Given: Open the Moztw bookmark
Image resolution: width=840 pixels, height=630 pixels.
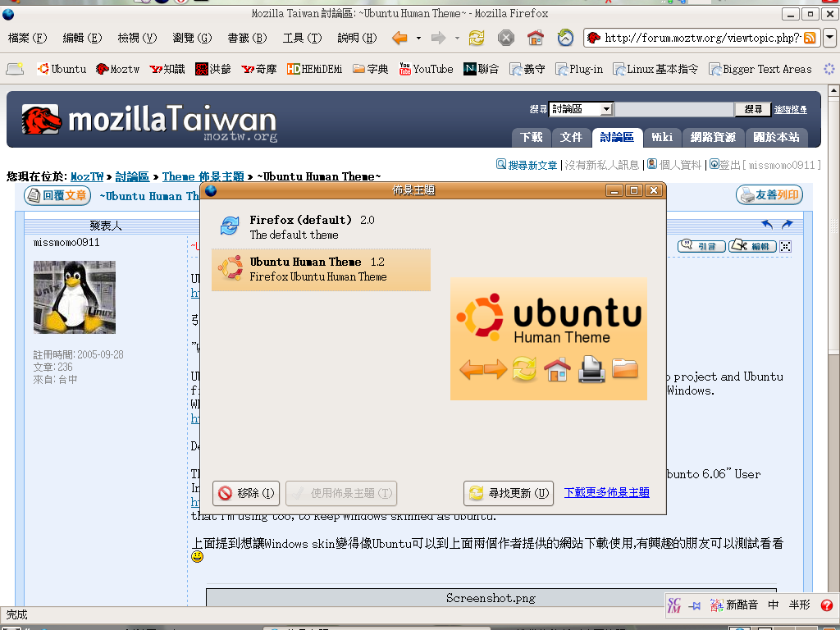Looking at the screenshot, I should pyautogui.click(x=117, y=69).
